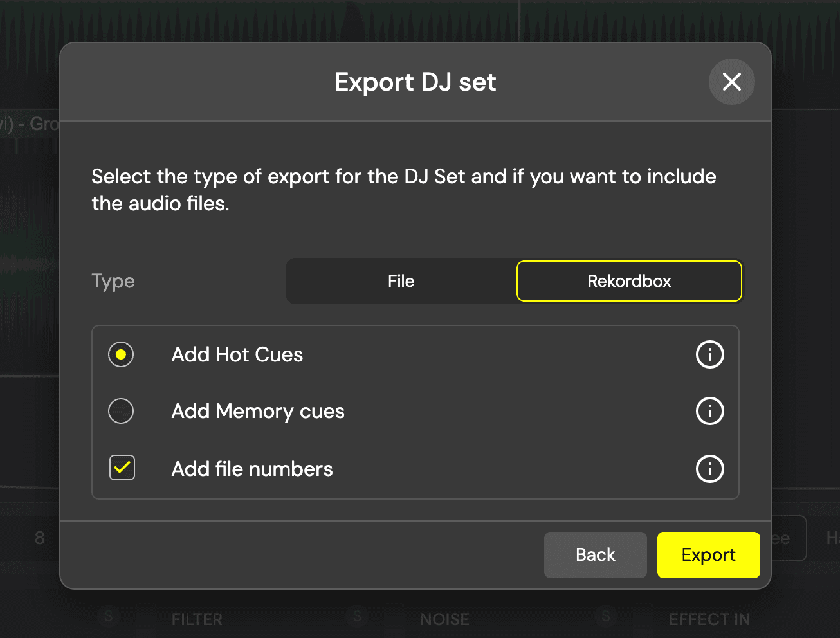Switch export type to File
The height and width of the screenshot is (638, 840).
[401, 281]
